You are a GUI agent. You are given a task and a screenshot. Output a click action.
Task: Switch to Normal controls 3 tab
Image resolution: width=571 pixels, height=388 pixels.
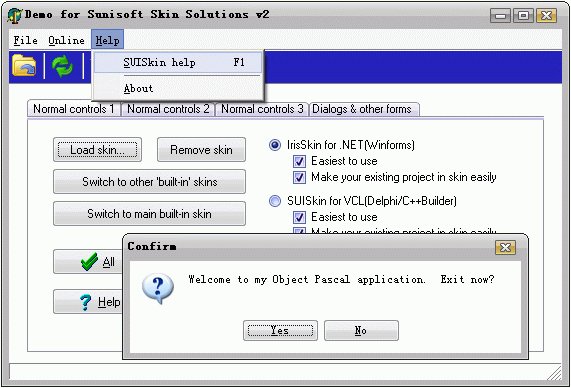[262, 109]
